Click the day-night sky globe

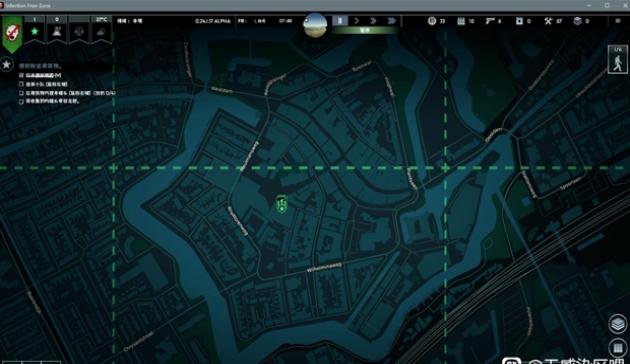click(x=315, y=25)
